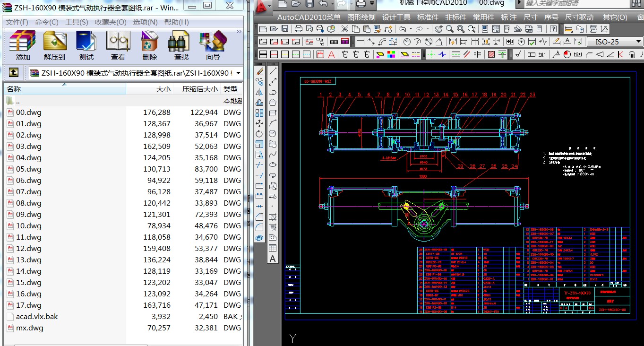
Task: Open the WinRAR 工具(S) menu
Action: (x=77, y=22)
